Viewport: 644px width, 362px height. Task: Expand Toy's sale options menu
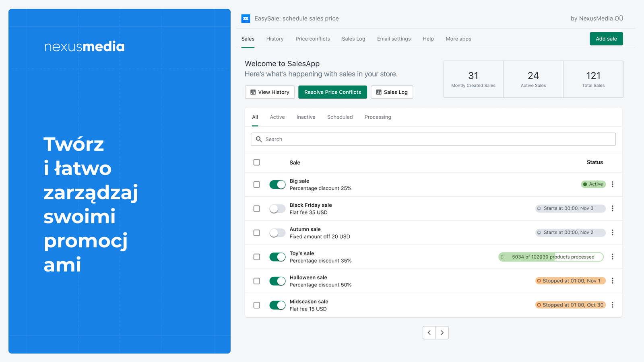click(612, 257)
